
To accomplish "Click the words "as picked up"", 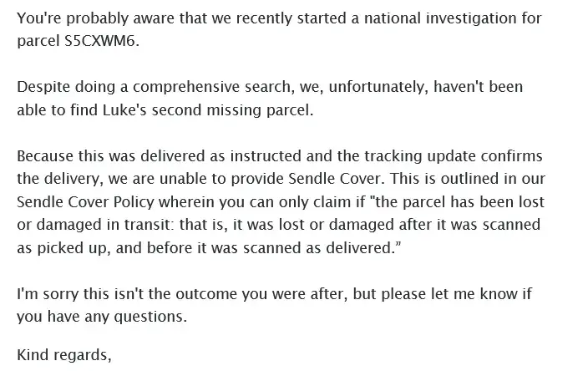I will click(x=55, y=246).
